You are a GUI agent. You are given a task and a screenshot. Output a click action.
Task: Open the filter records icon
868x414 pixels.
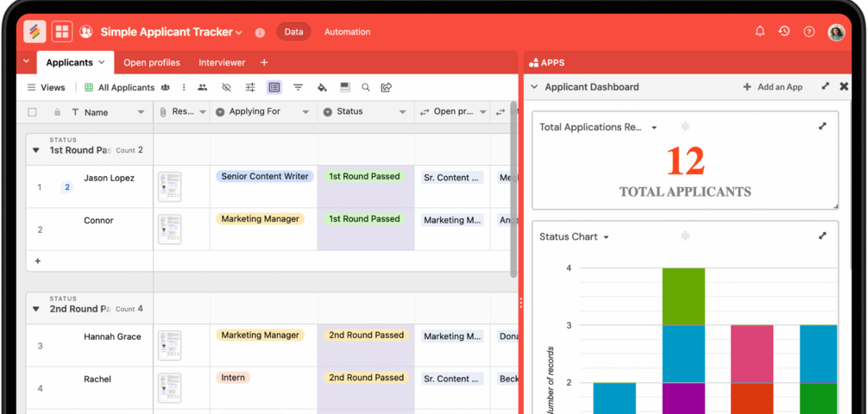pyautogui.click(x=298, y=88)
